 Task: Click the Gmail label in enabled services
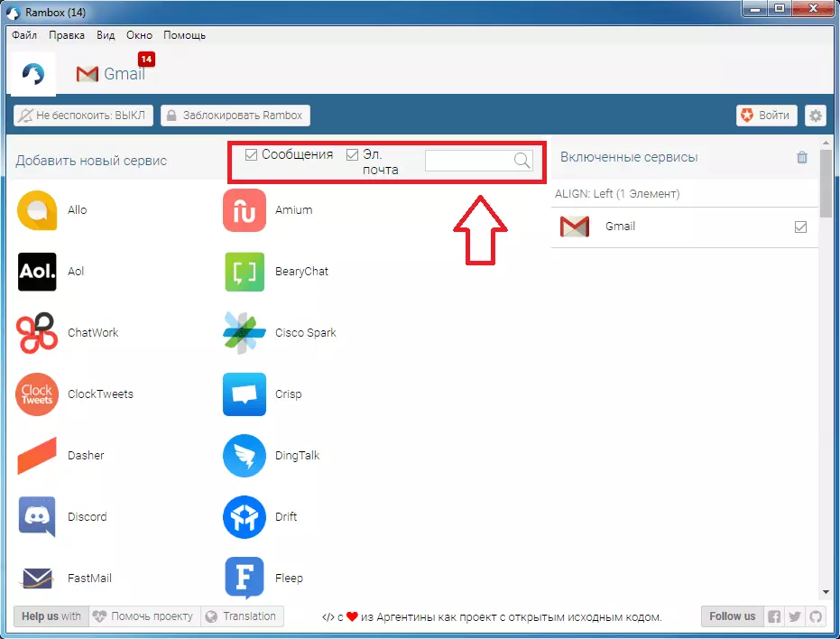click(x=621, y=227)
